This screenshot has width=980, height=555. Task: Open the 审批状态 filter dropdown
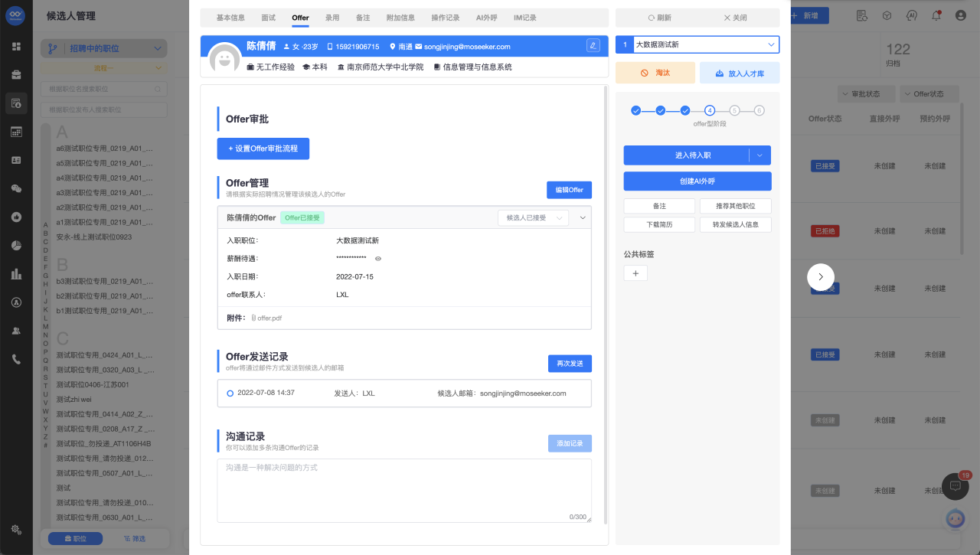tap(865, 94)
